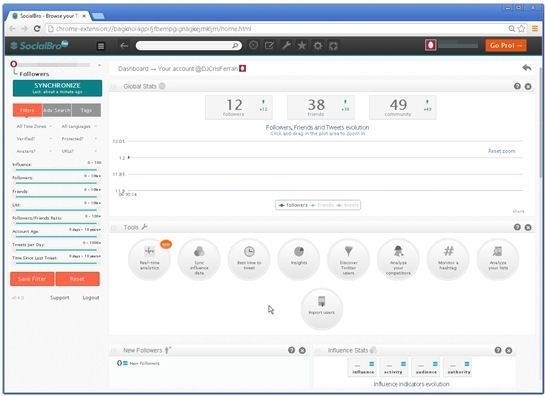Viewport: 545px width, 396px height.
Task: Open the wrench tools icon in toolbar
Action: [286, 45]
